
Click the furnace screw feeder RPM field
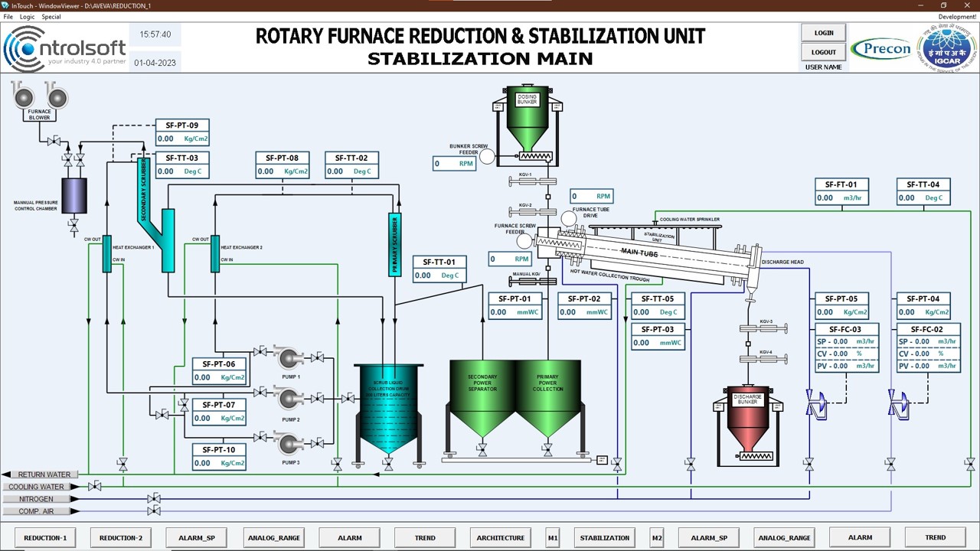(x=510, y=259)
